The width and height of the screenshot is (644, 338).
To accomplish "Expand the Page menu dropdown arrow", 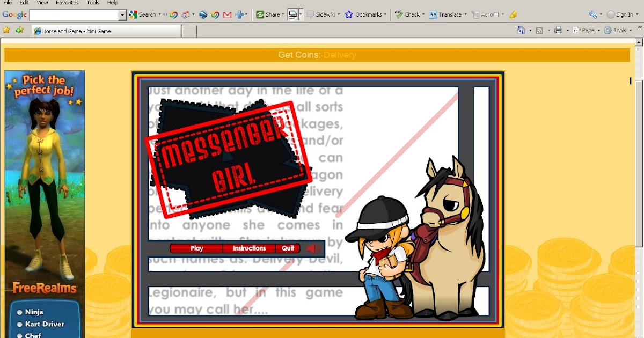I will pyautogui.click(x=599, y=30).
